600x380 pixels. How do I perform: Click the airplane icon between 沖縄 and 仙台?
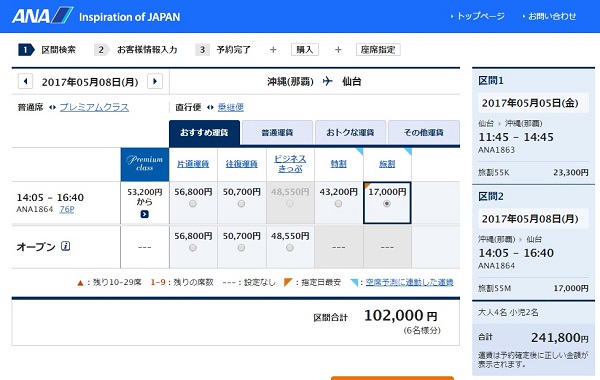click(x=328, y=81)
